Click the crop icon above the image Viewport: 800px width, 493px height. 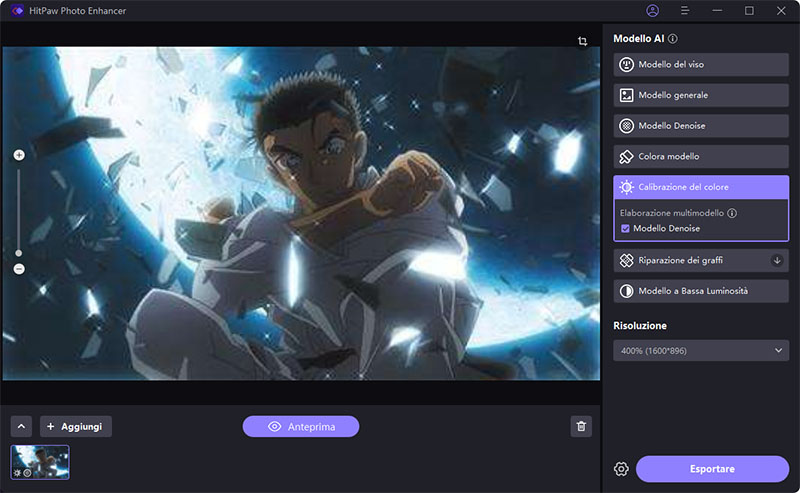pyautogui.click(x=582, y=41)
